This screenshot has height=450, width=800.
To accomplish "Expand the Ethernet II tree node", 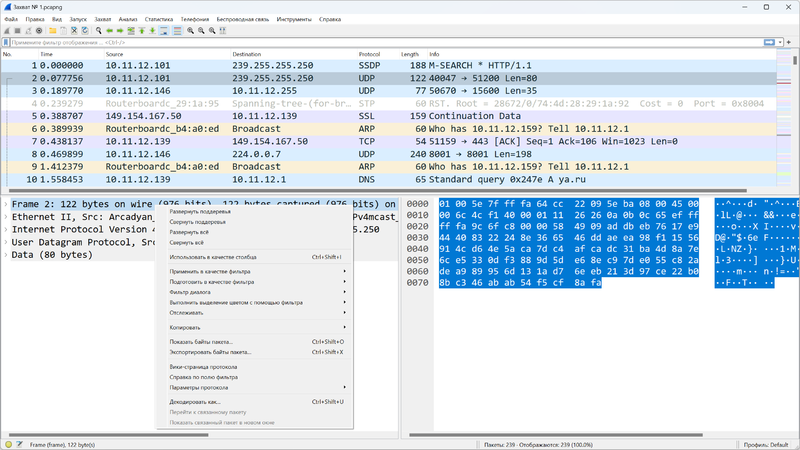I will [6, 217].
